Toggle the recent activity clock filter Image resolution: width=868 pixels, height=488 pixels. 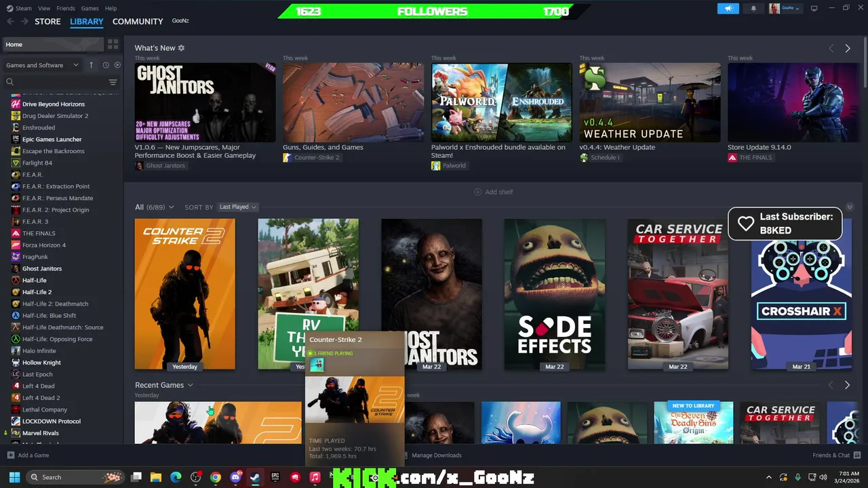pyautogui.click(x=106, y=65)
